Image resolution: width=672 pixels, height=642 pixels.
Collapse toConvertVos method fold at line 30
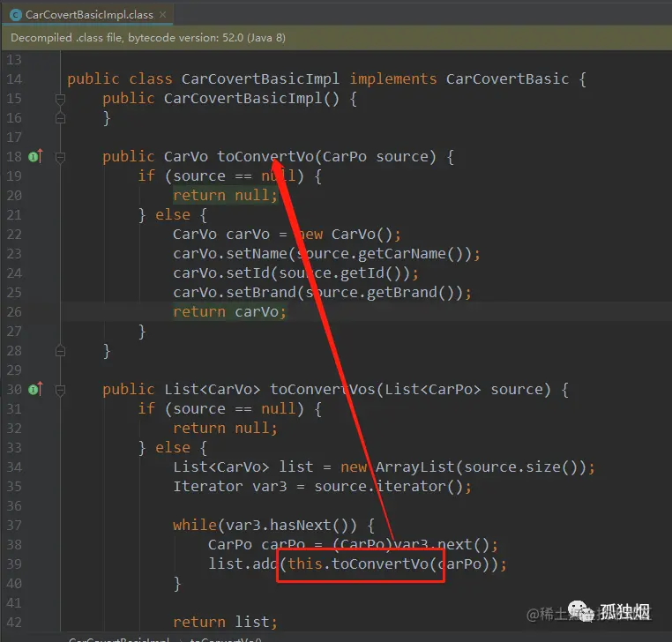point(61,390)
